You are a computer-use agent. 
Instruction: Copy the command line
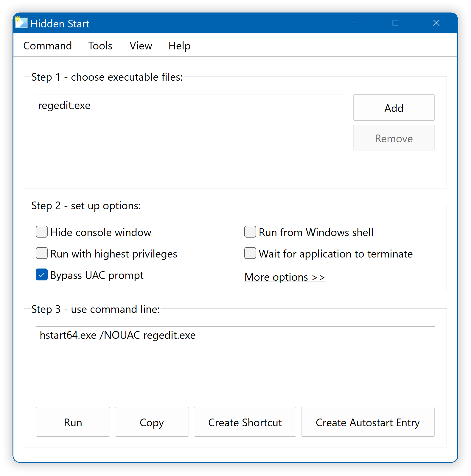152,422
